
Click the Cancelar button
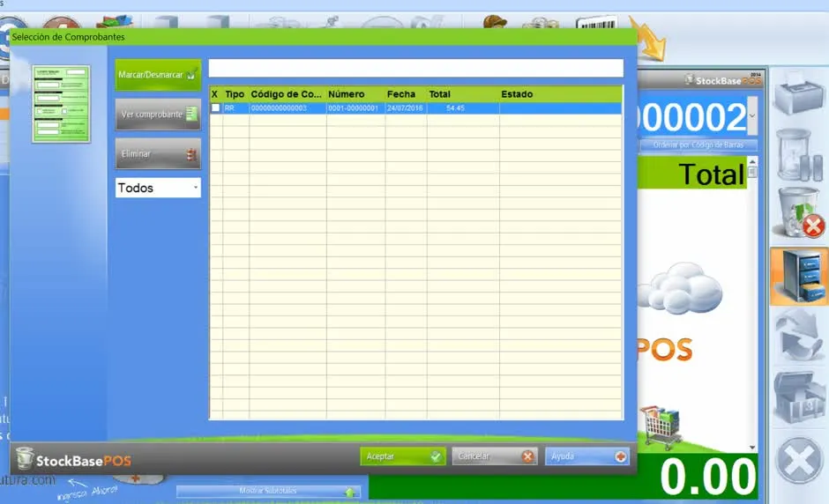[495, 456]
